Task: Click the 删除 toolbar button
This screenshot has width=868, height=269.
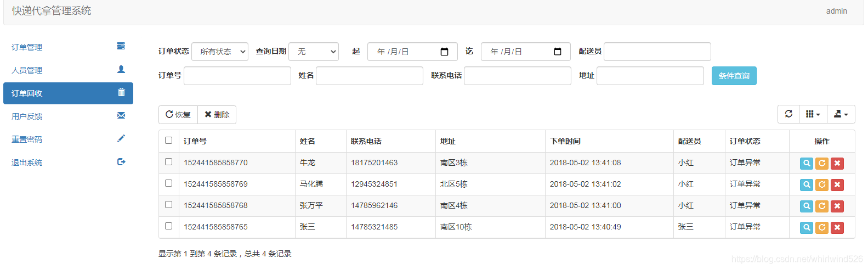Action: [217, 115]
